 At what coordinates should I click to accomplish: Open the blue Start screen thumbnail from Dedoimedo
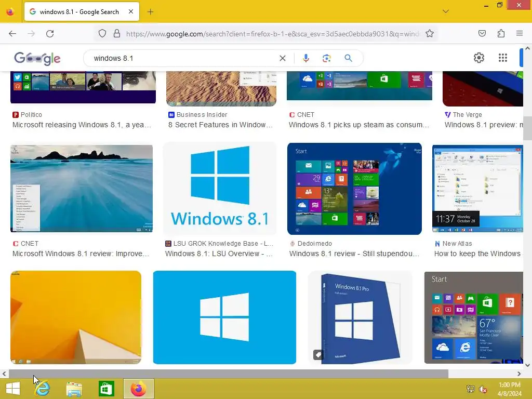pos(354,189)
